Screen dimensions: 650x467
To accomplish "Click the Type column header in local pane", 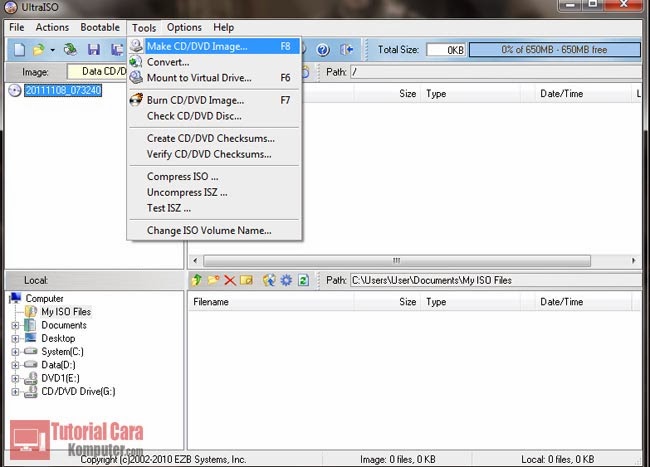I will click(x=471, y=302).
